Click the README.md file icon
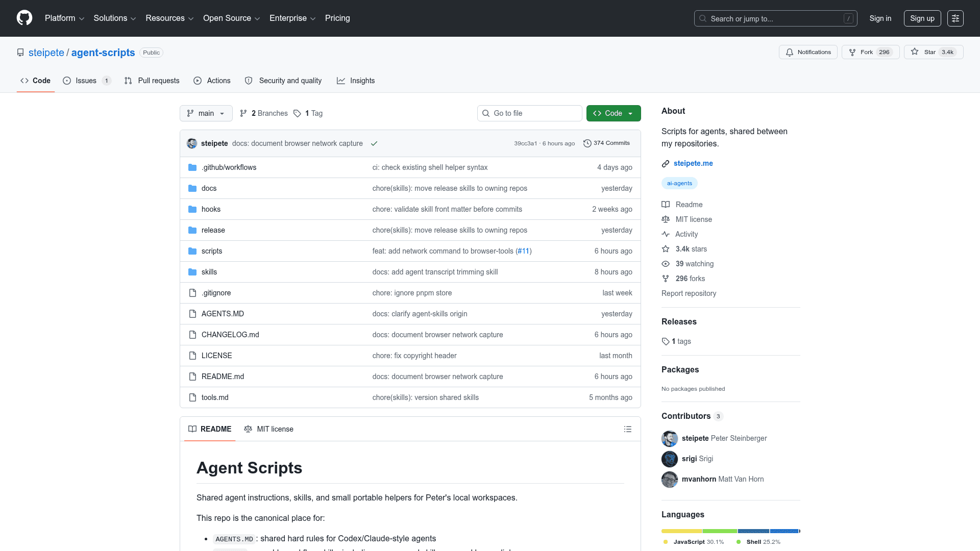 point(192,377)
